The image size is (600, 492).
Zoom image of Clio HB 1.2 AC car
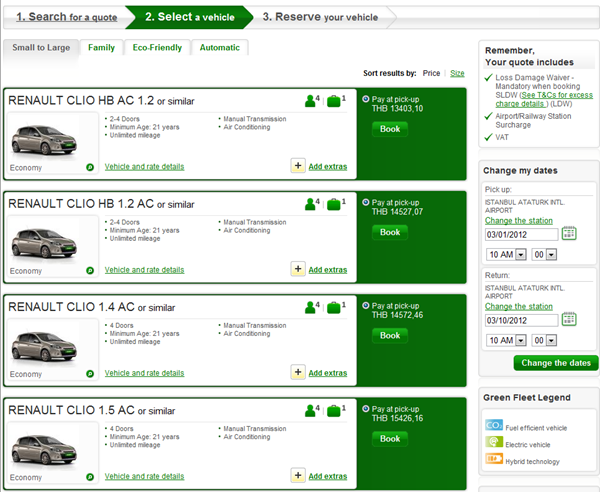coord(90,270)
